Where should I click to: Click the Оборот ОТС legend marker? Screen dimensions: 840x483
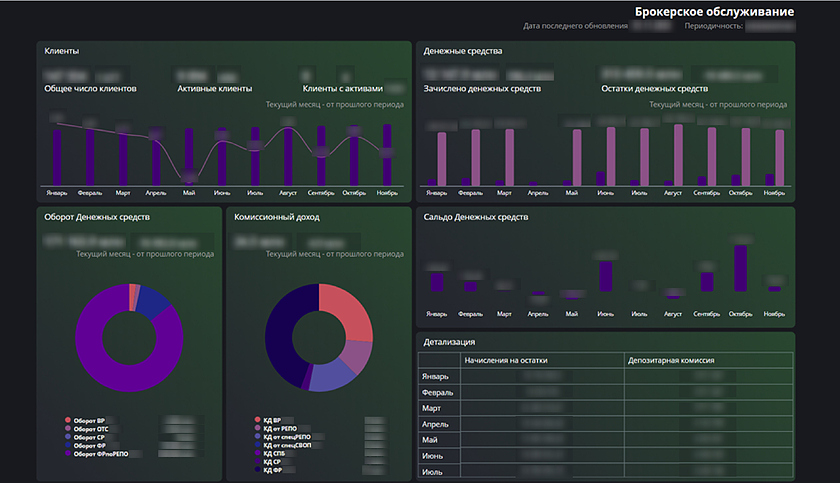68,429
